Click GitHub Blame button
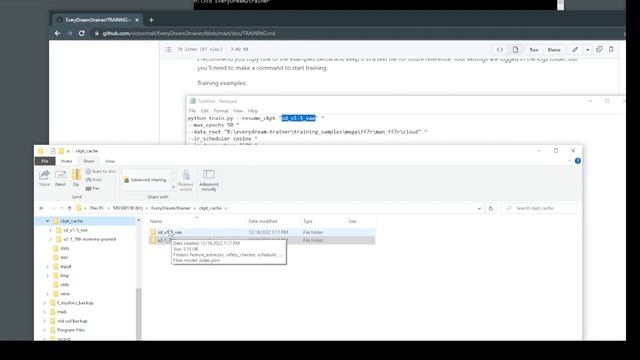 [x=554, y=50]
